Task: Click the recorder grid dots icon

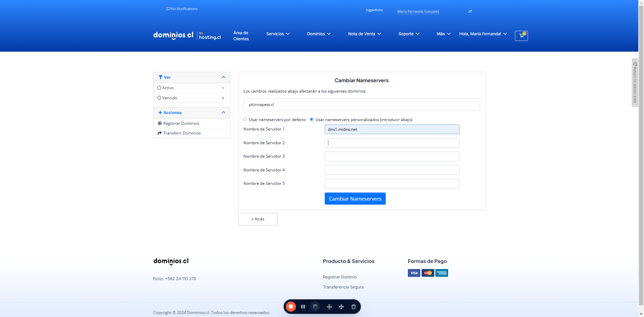Action: tap(329, 307)
